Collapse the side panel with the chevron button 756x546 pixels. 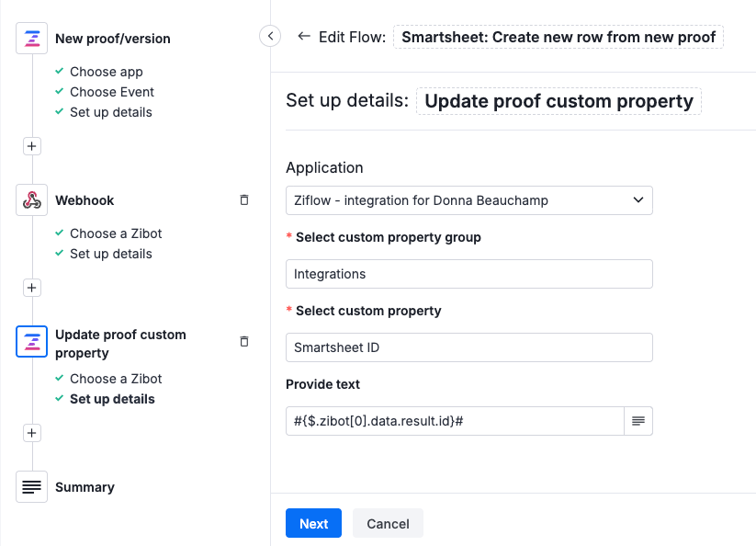pyautogui.click(x=270, y=35)
